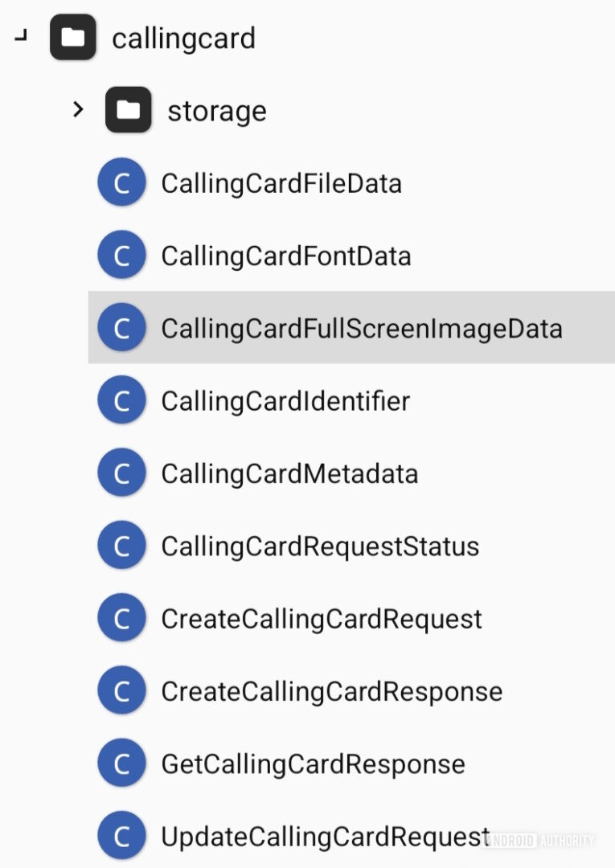Select the CreateCallingCardResponse class
This screenshot has height=868, width=615.
click(330, 690)
